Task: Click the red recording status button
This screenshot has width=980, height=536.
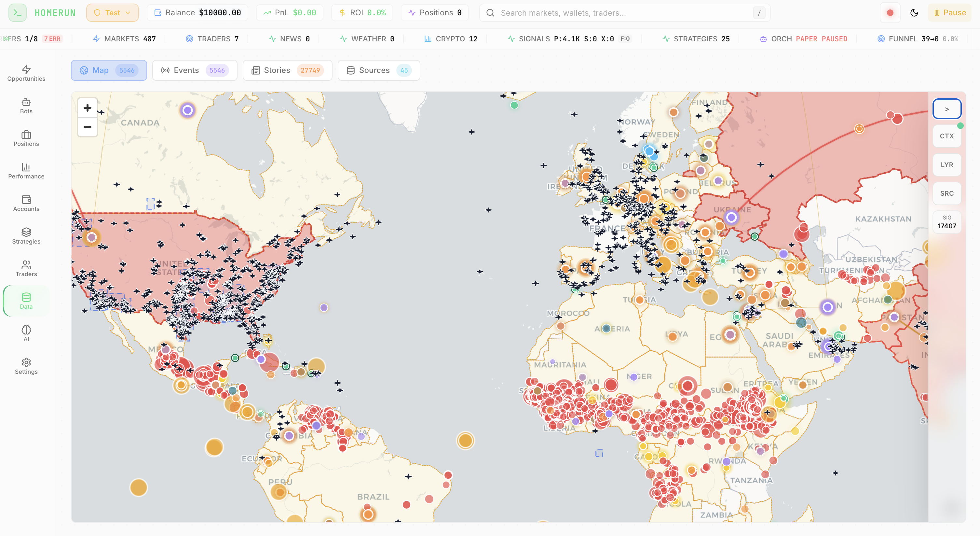Action: [x=890, y=13]
